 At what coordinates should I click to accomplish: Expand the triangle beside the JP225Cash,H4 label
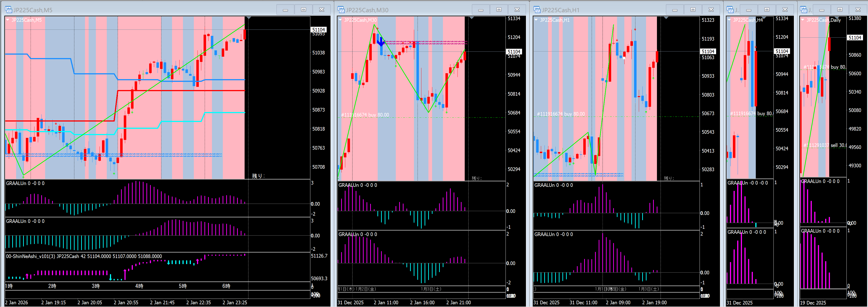click(729, 20)
